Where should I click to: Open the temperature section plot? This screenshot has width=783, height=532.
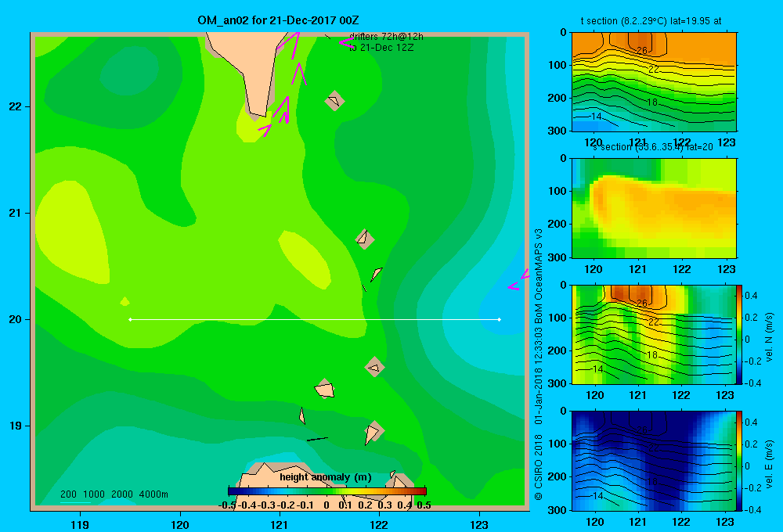pyautogui.click(x=654, y=82)
